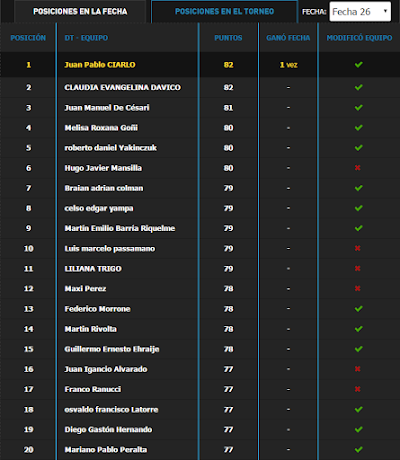Click the 81 points value for De Césari
The image size is (400, 460).
[228, 108]
